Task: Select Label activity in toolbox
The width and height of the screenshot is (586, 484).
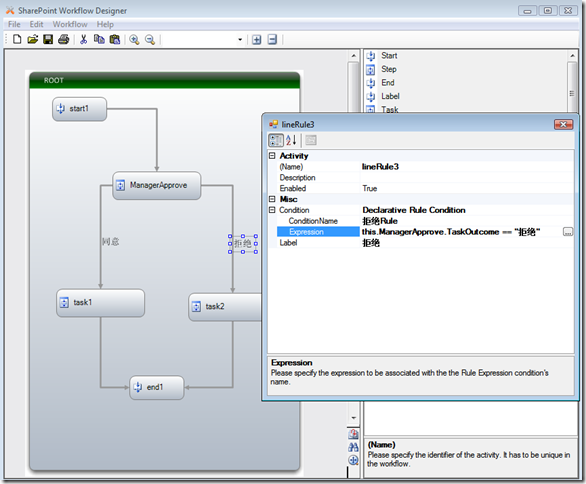Action: click(x=390, y=96)
